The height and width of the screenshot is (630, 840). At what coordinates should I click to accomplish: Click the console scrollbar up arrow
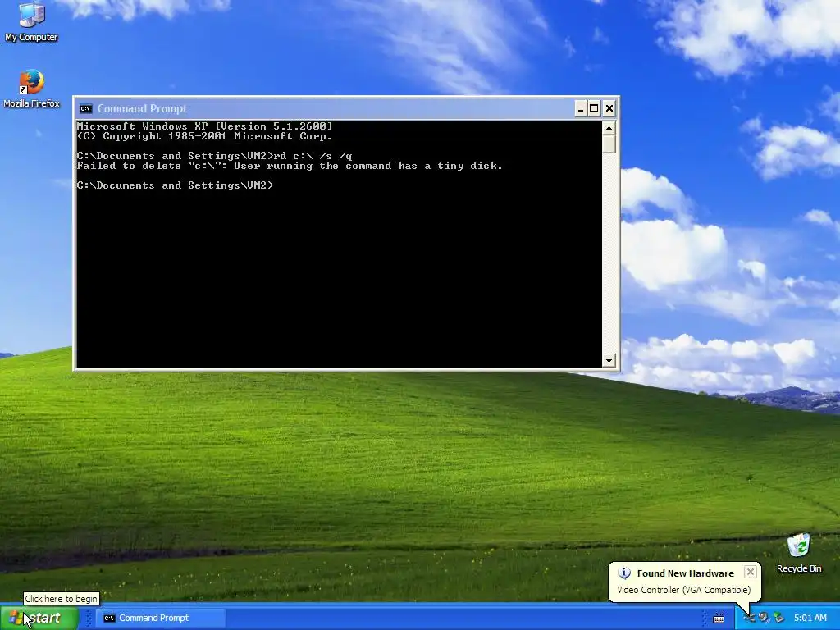pos(609,128)
